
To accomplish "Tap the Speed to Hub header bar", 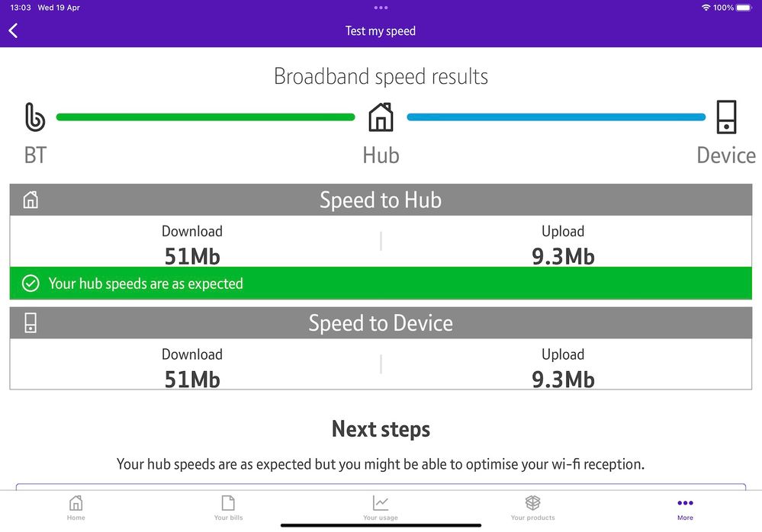I will point(381,200).
